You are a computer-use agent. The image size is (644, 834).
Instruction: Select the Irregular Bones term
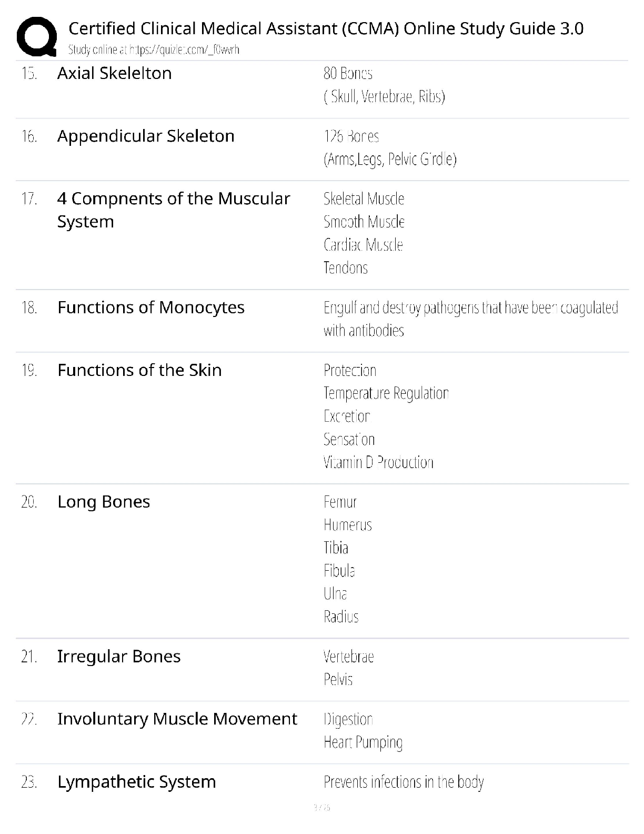pos(119,657)
